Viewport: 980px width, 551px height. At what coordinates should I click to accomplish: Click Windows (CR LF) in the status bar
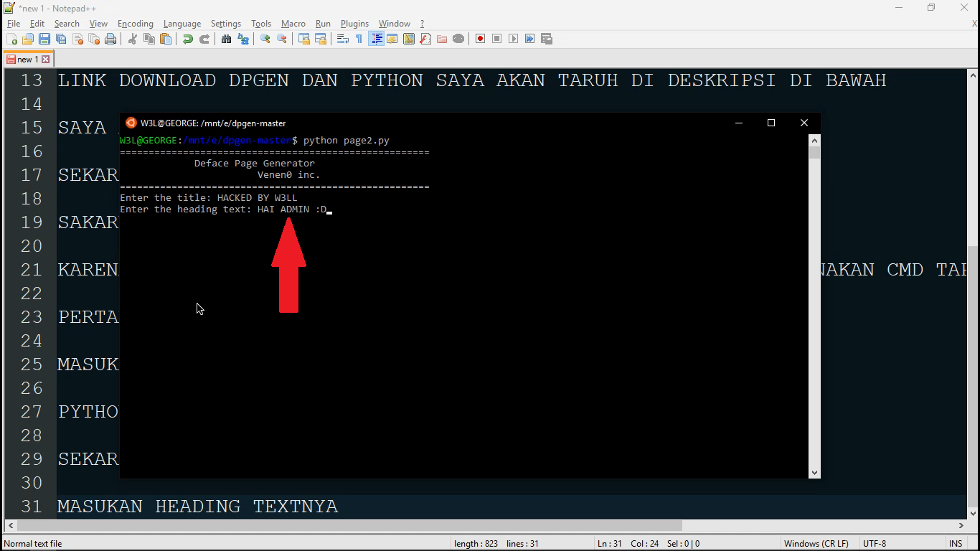click(816, 543)
